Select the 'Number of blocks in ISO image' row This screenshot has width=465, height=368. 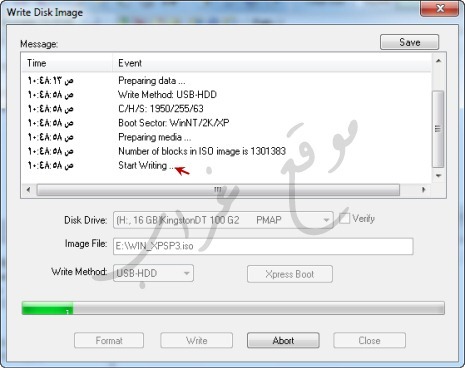point(227,151)
